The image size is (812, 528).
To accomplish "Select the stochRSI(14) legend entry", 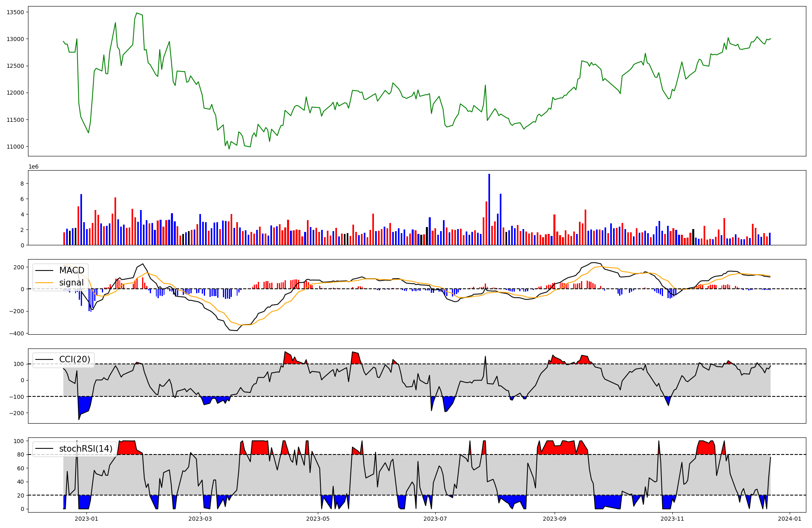I will 86,449.
